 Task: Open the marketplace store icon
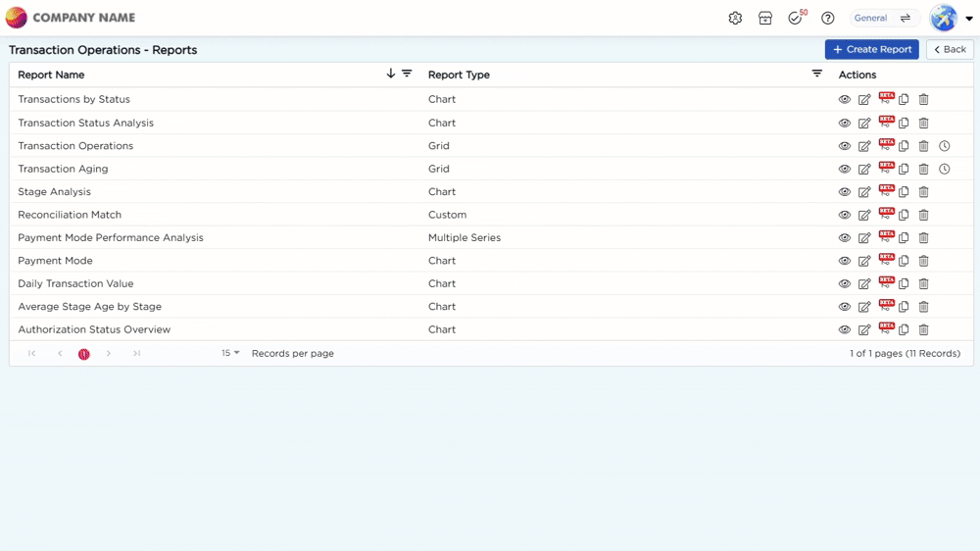point(765,18)
